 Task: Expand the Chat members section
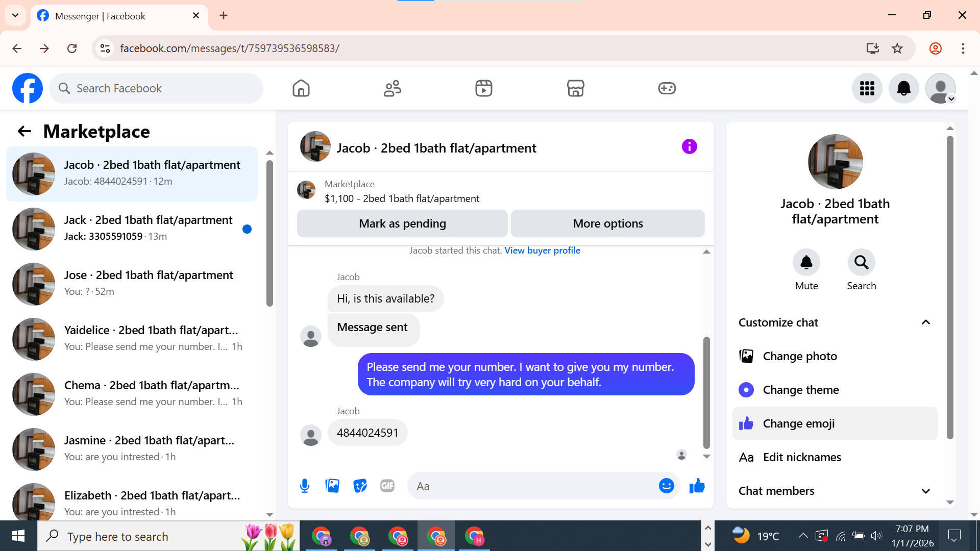tap(925, 491)
